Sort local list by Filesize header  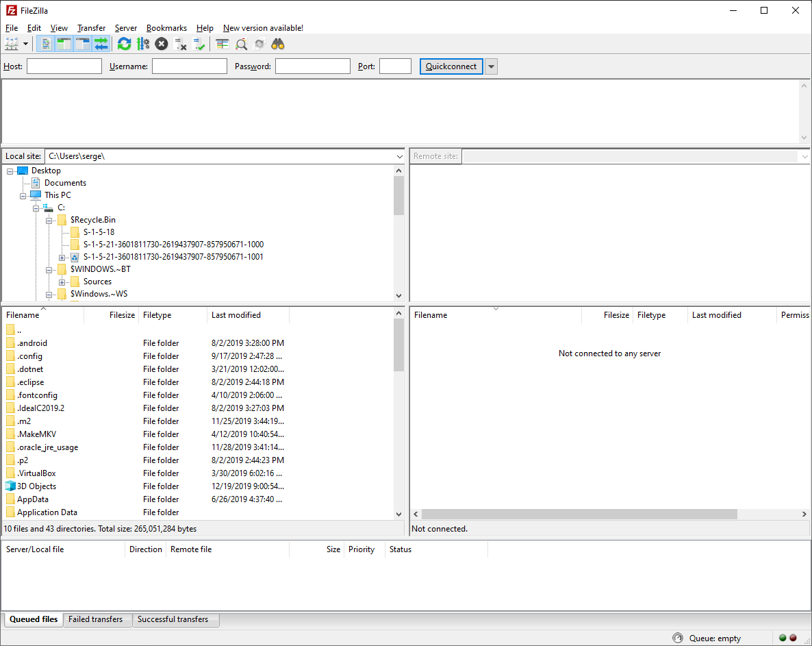point(112,315)
